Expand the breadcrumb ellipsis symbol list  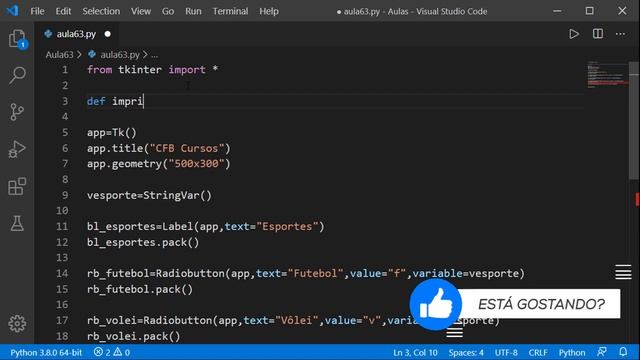[x=154, y=55]
